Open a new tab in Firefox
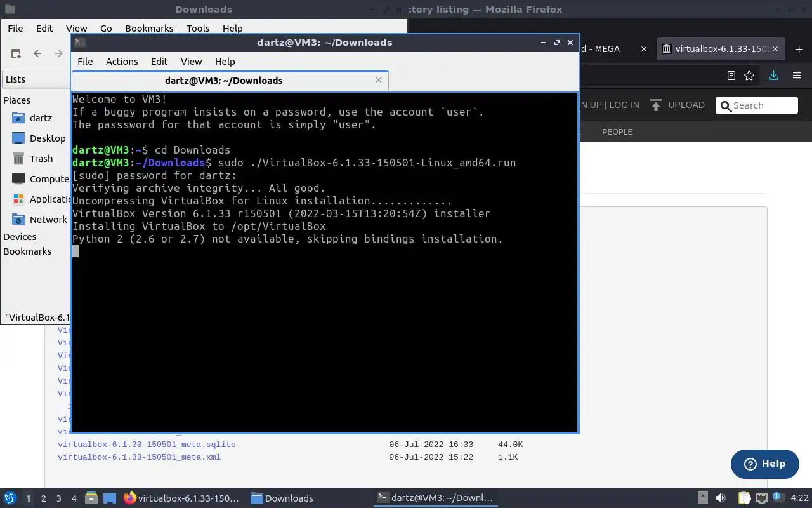The image size is (812, 508). pos(799,49)
